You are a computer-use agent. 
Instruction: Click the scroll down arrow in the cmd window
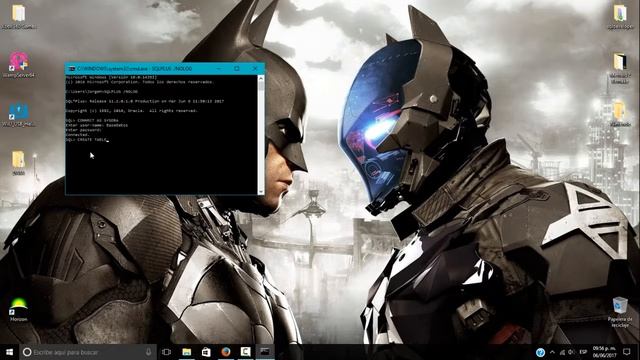point(261,191)
